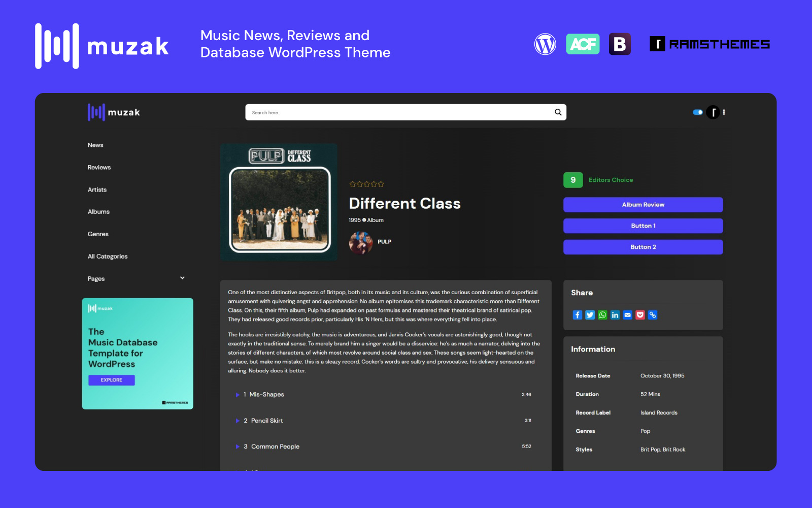Share on Twitter
The width and height of the screenshot is (812, 508).
(x=590, y=315)
